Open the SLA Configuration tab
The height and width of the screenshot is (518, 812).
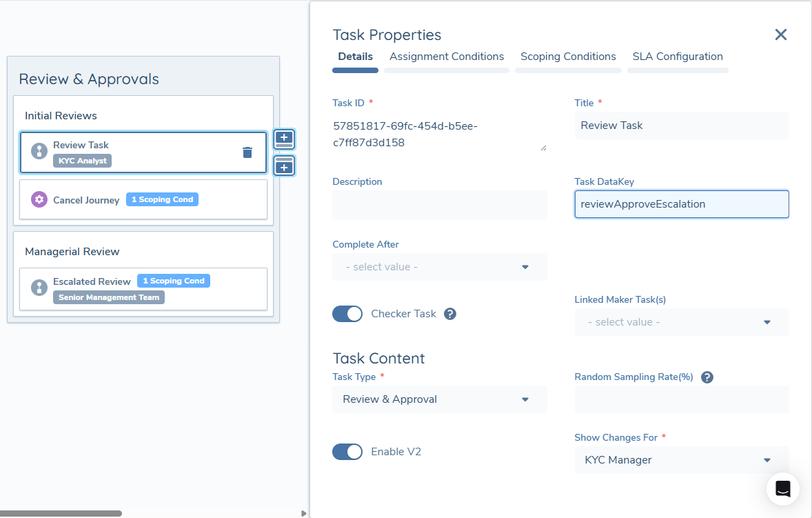[678, 57]
